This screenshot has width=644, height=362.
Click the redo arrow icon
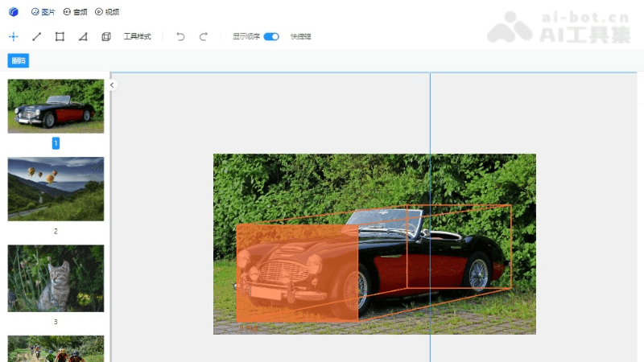(x=204, y=36)
